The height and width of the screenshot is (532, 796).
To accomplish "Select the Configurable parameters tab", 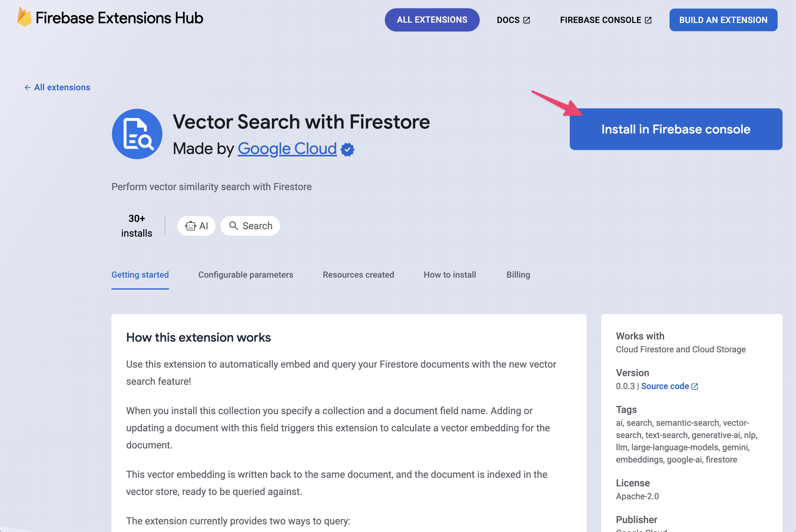I will point(245,274).
